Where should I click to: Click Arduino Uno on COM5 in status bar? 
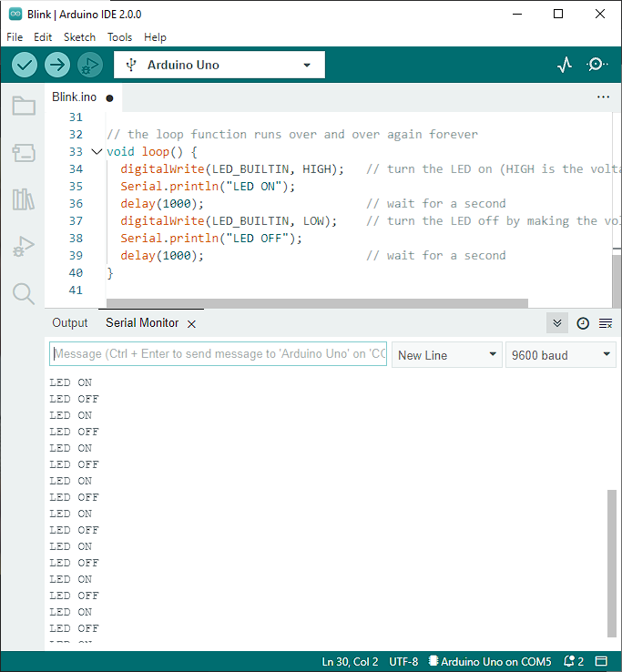[x=490, y=662]
